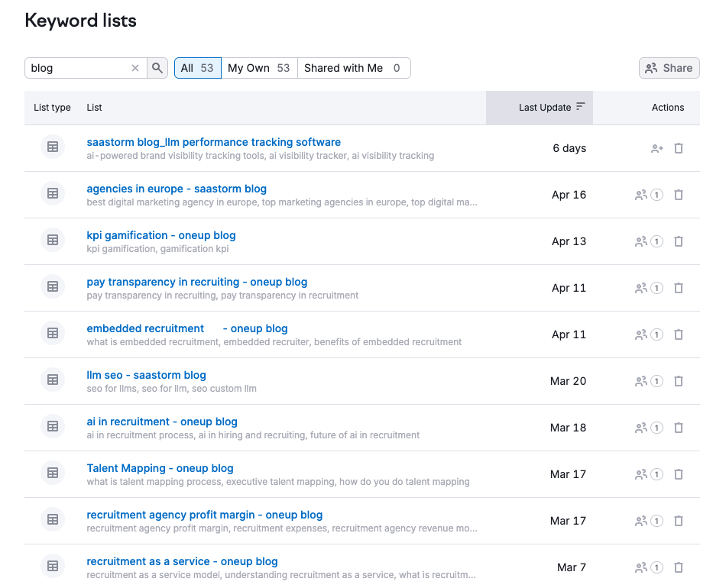The height and width of the screenshot is (588, 713).
Task: Click table icon for ai in recruitment
Action: click(53, 426)
